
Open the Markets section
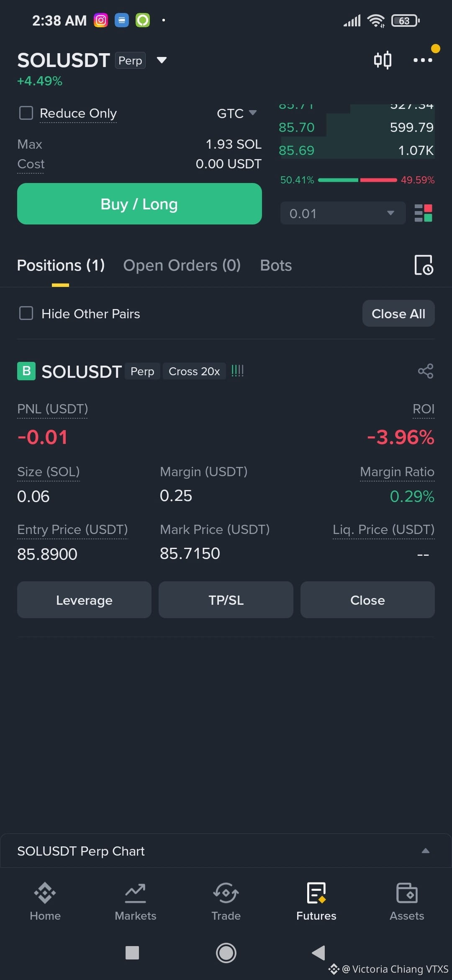pyautogui.click(x=136, y=901)
